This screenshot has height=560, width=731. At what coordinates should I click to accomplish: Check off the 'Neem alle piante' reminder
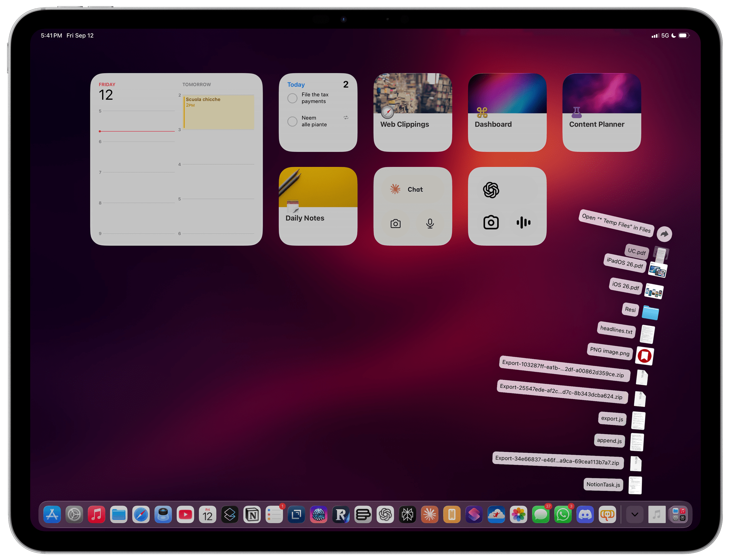tap(292, 121)
